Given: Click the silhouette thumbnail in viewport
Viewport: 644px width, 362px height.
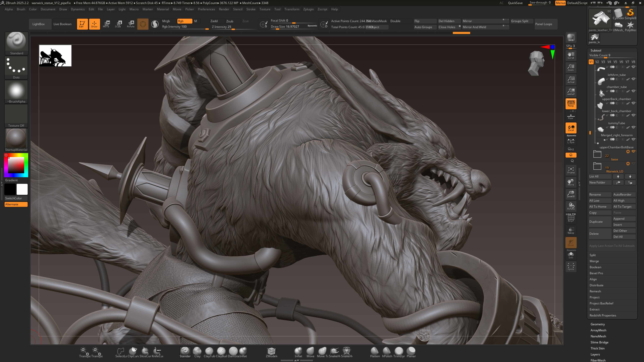Looking at the screenshot, I should point(55,56).
